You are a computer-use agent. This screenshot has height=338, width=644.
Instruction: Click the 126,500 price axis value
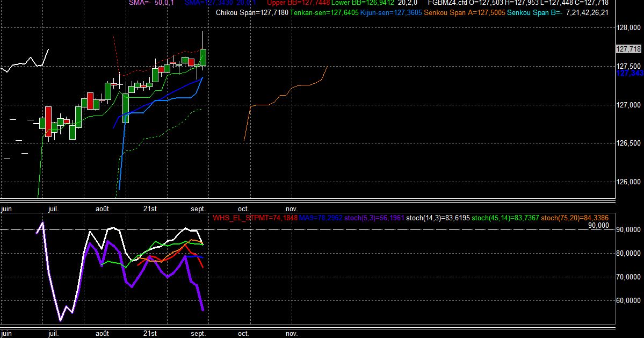click(628, 143)
